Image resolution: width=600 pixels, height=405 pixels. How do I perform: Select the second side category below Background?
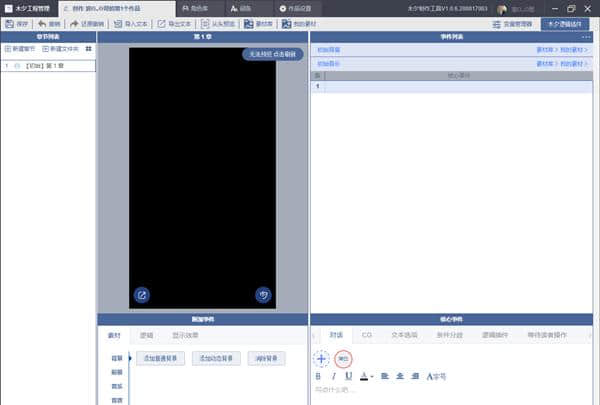117,372
